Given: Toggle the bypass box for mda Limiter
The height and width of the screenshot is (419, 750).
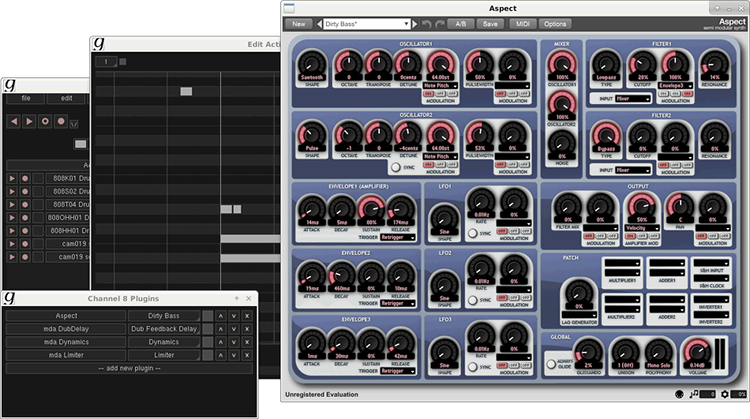Looking at the screenshot, I should click(x=208, y=355).
